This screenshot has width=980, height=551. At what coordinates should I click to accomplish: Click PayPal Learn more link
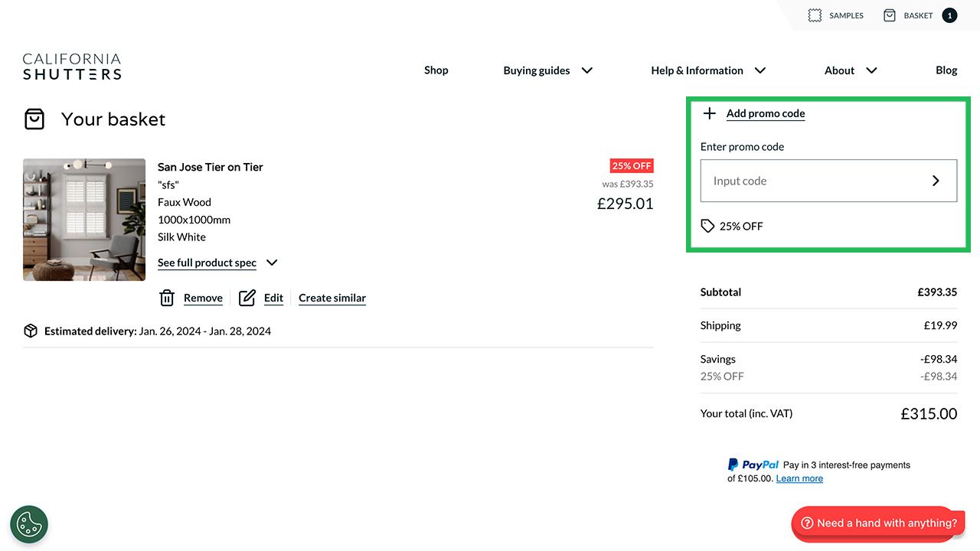tap(799, 478)
